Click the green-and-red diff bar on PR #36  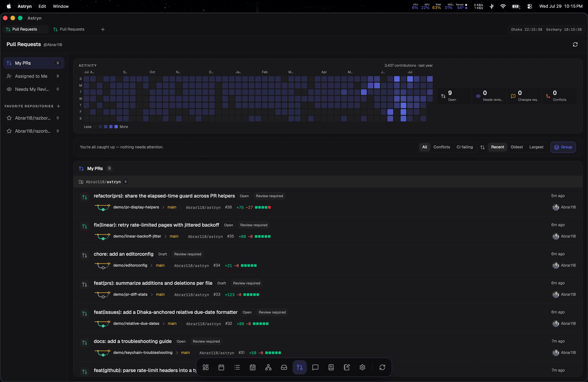(263, 208)
